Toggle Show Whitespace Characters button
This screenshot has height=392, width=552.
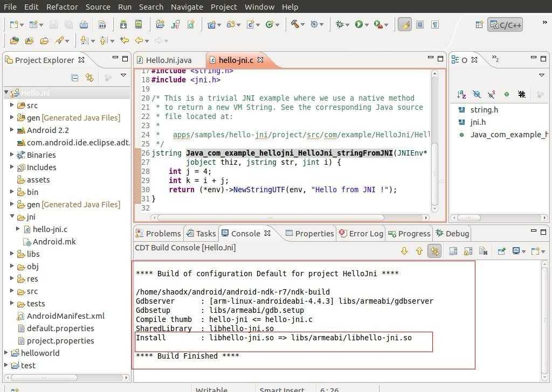(x=435, y=25)
